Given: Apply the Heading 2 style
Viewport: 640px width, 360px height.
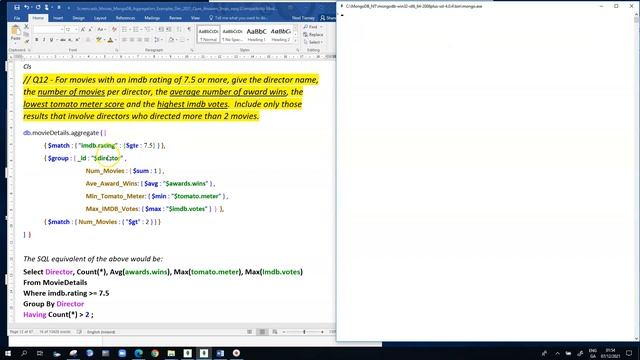Looking at the screenshot, I should 281,34.
